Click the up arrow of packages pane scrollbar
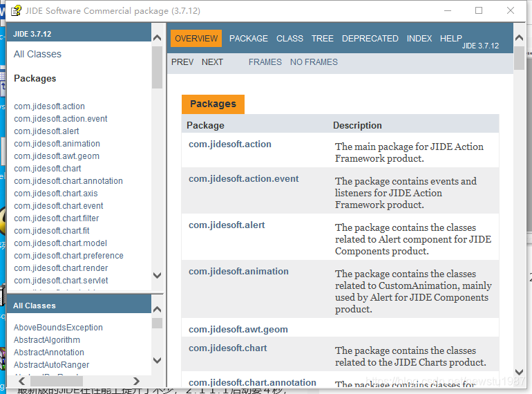 tap(157, 37)
